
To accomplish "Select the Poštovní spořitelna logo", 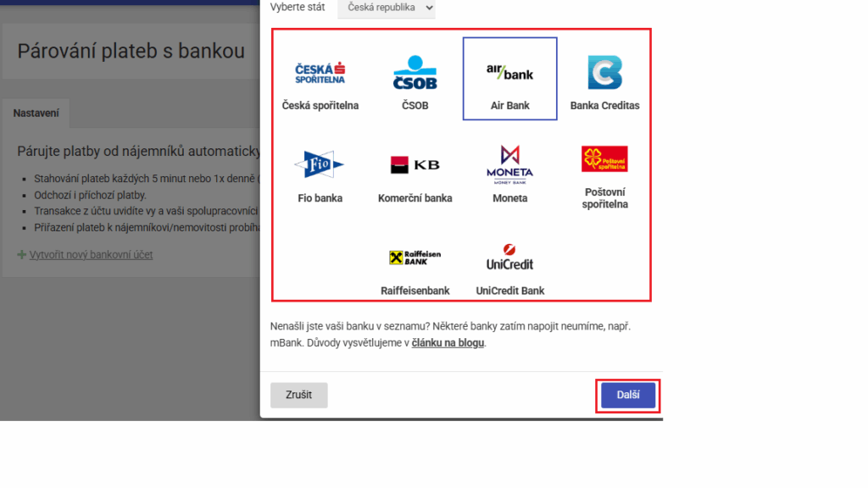I will click(604, 159).
